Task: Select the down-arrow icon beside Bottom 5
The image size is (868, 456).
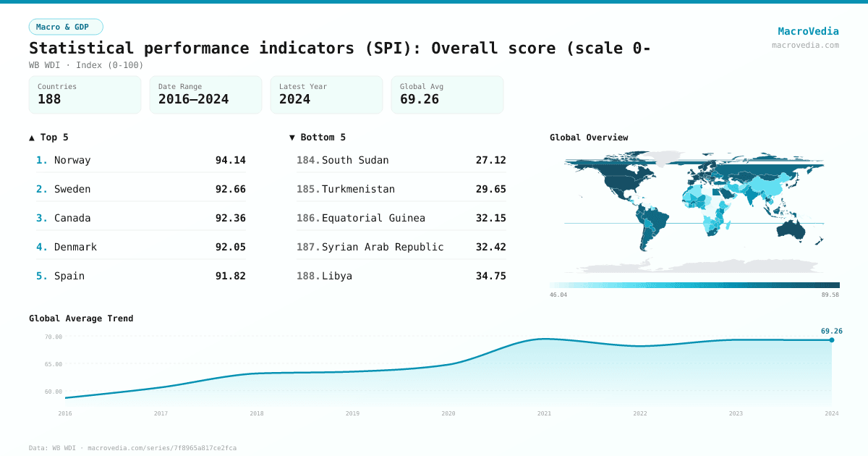Action: click(x=292, y=137)
